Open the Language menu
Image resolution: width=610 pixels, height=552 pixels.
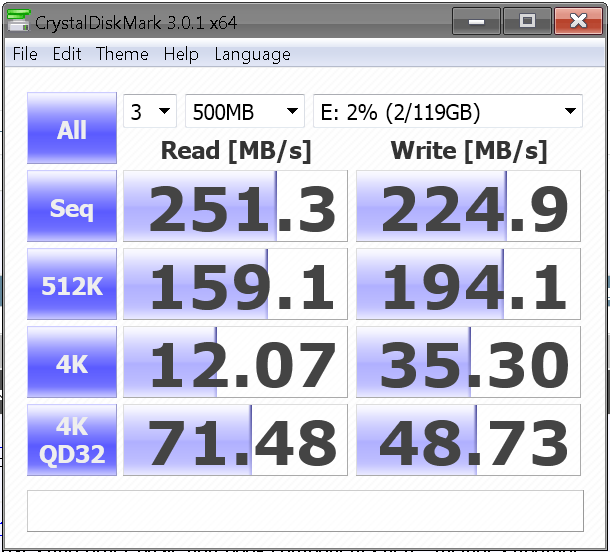pyautogui.click(x=252, y=54)
